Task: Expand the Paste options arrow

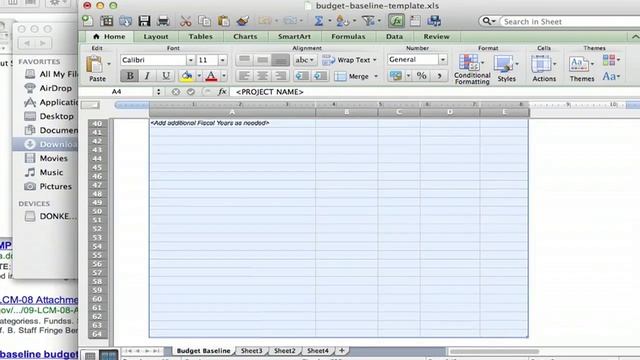Action: [x=109, y=64]
